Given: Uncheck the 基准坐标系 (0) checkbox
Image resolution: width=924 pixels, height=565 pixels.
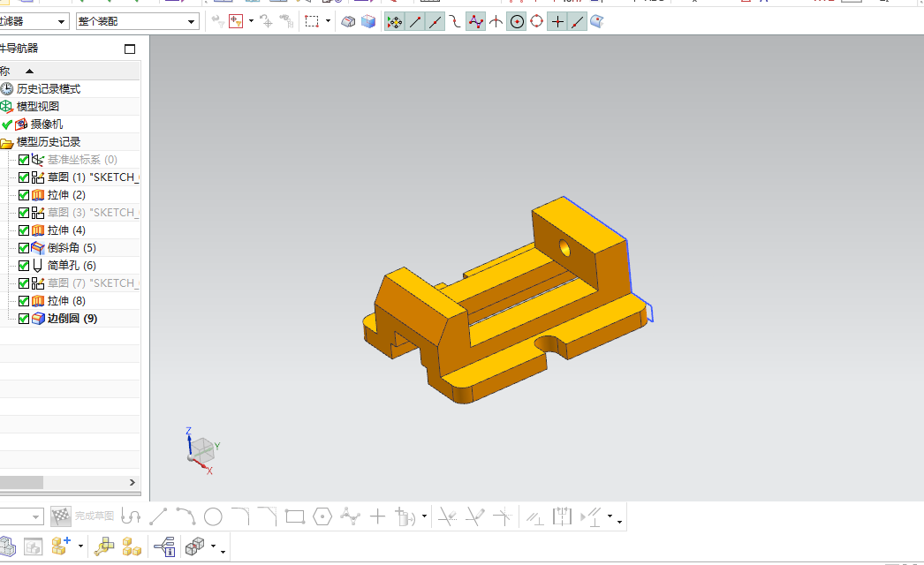Looking at the screenshot, I should [x=24, y=160].
